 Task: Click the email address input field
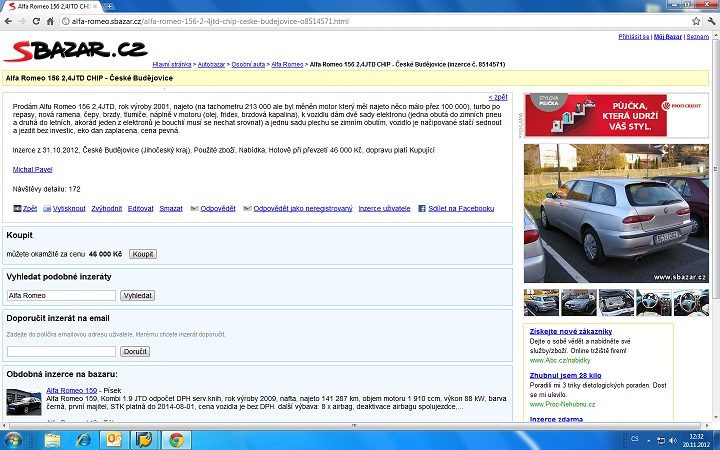click(61, 352)
